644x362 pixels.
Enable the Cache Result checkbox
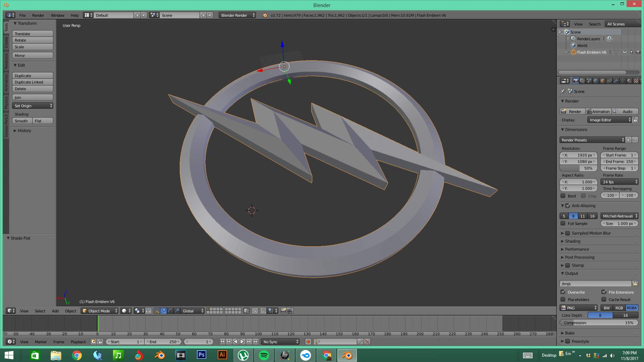(x=604, y=300)
